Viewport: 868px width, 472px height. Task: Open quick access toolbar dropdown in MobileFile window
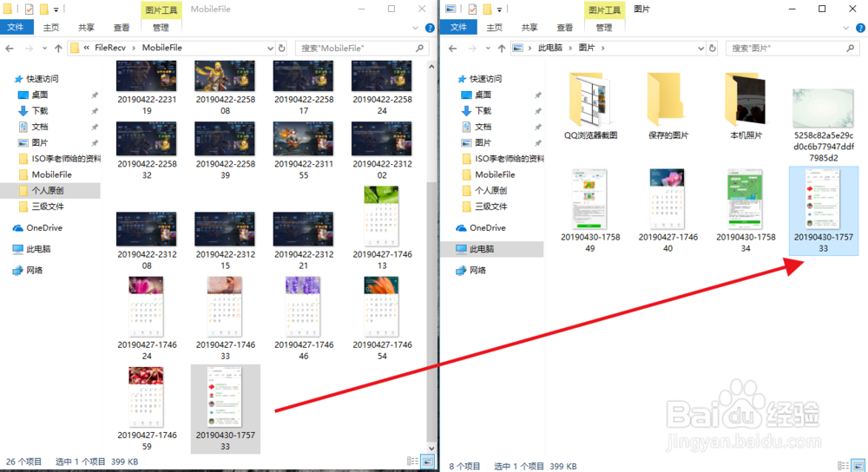(56, 10)
